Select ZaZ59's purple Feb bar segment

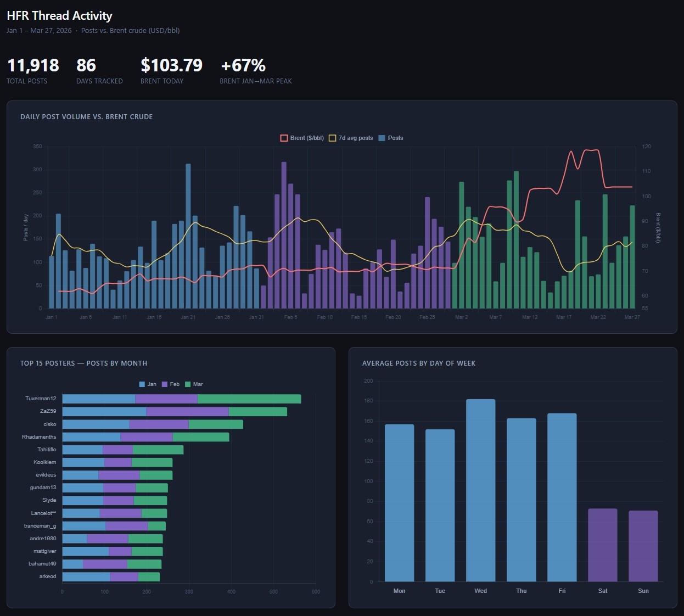tap(187, 411)
